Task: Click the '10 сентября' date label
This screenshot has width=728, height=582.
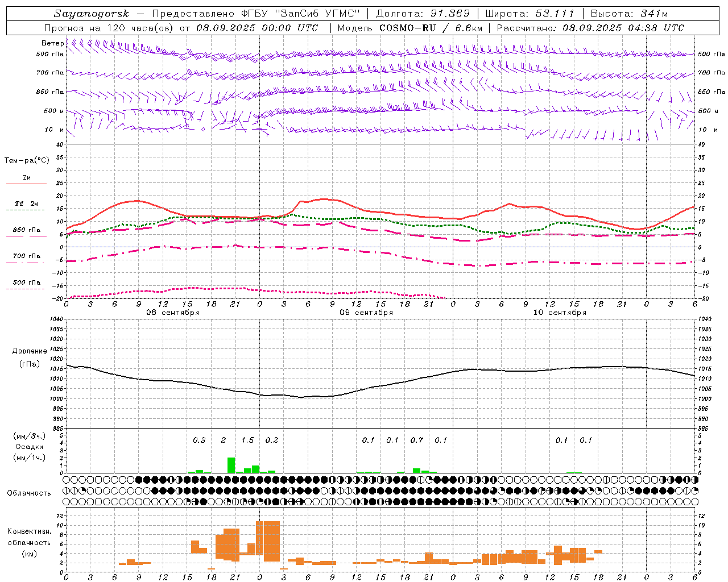Action: 560,313
